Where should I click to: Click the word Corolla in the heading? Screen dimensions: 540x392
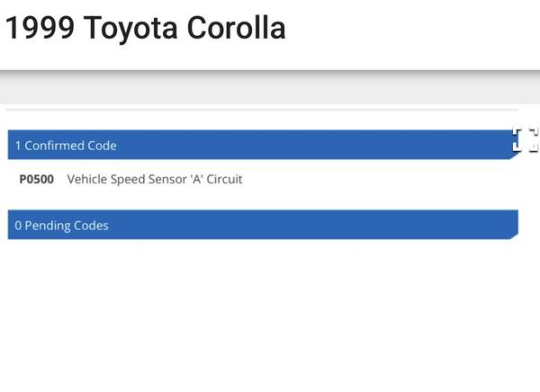point(236,28)
